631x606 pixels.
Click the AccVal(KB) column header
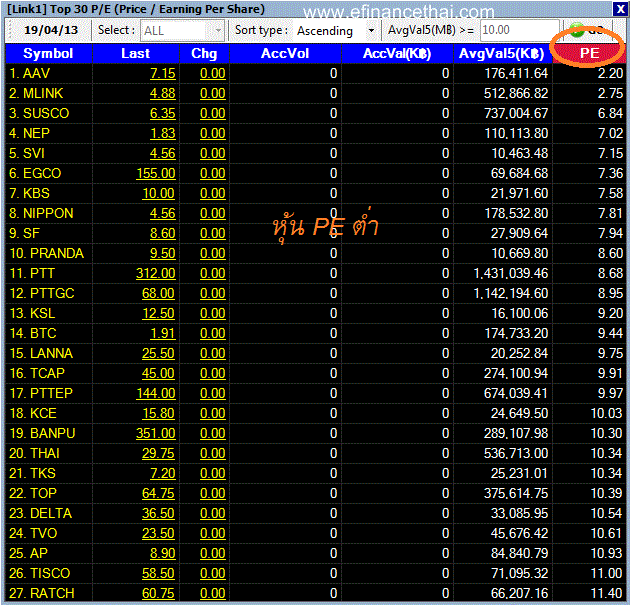coord(397,54)
